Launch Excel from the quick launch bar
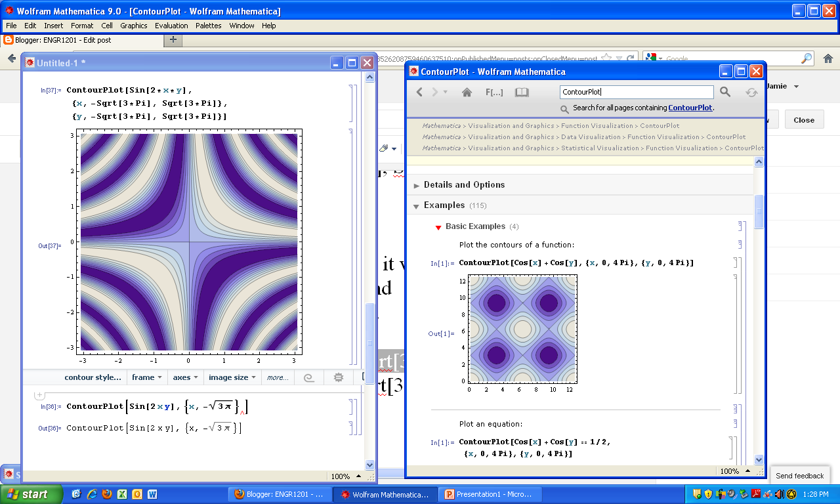The height and width of the screenshot is (504, 840). tap(122, 494)
